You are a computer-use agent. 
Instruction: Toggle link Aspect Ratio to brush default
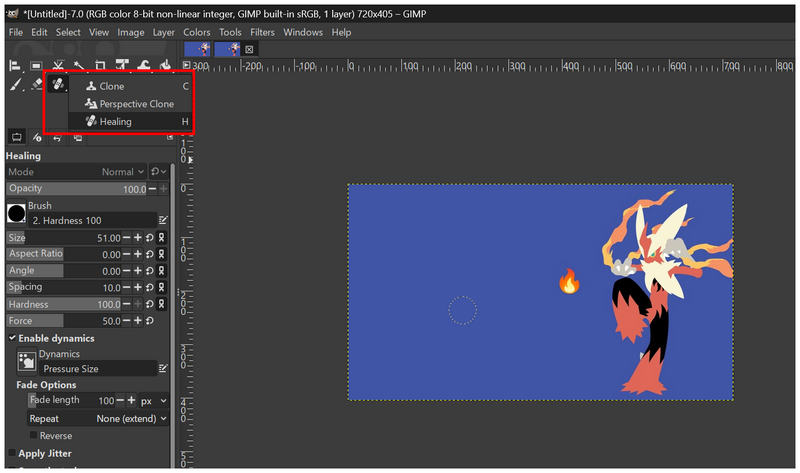161,254
